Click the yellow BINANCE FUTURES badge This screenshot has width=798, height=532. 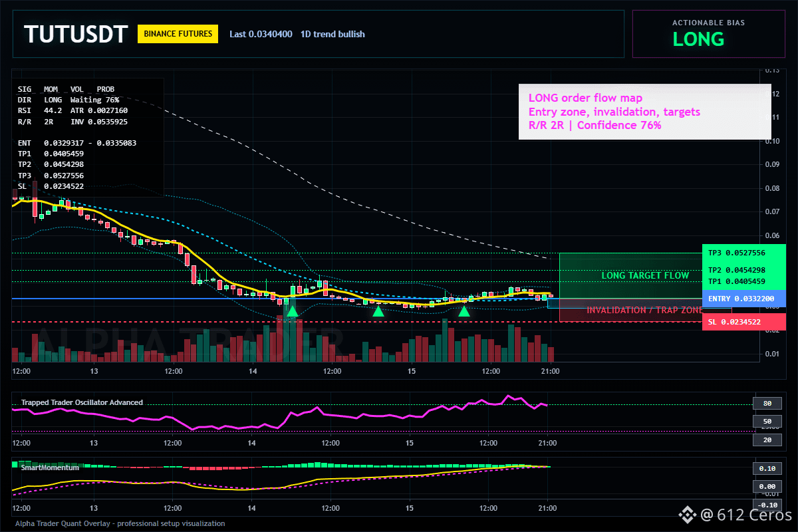178,33
